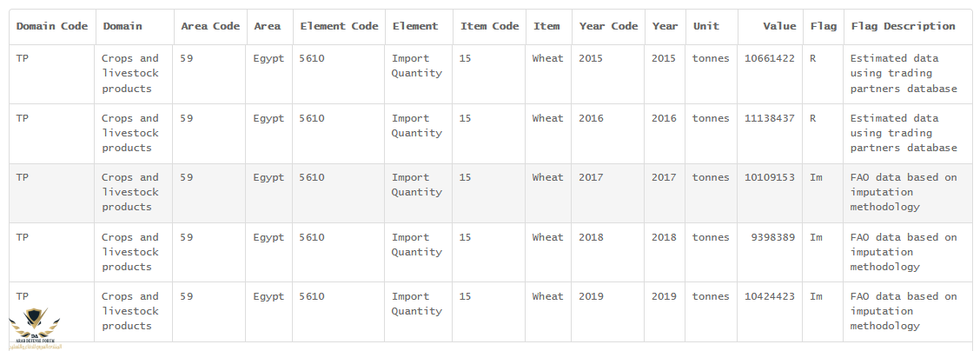
Task: Click the Egypt cell in the 2016 row
Action: tap(268, 118)
